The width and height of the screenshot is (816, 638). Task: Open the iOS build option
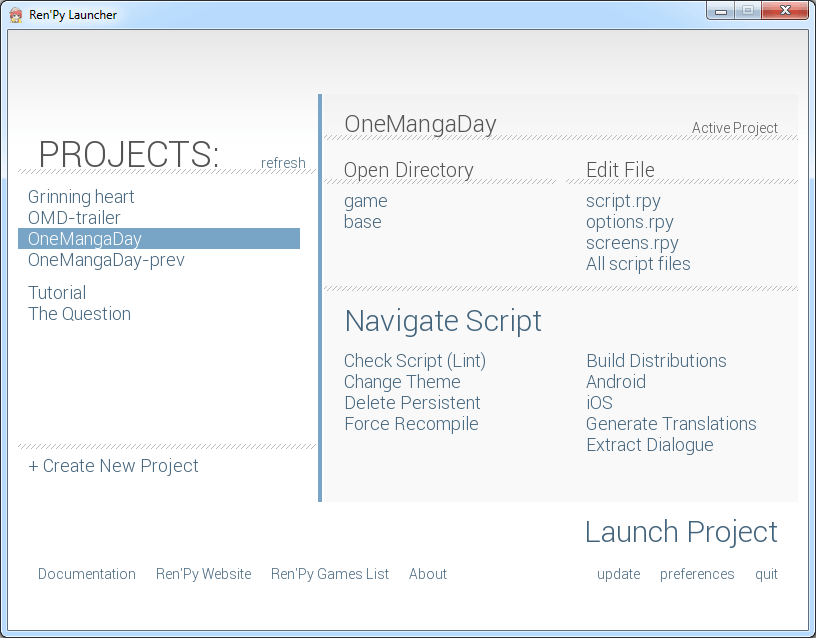600,403
